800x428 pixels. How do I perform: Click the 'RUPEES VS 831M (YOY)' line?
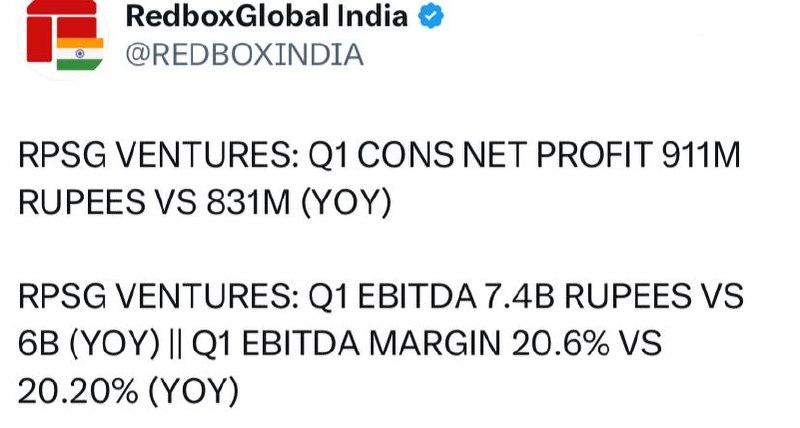click(205, 202)
